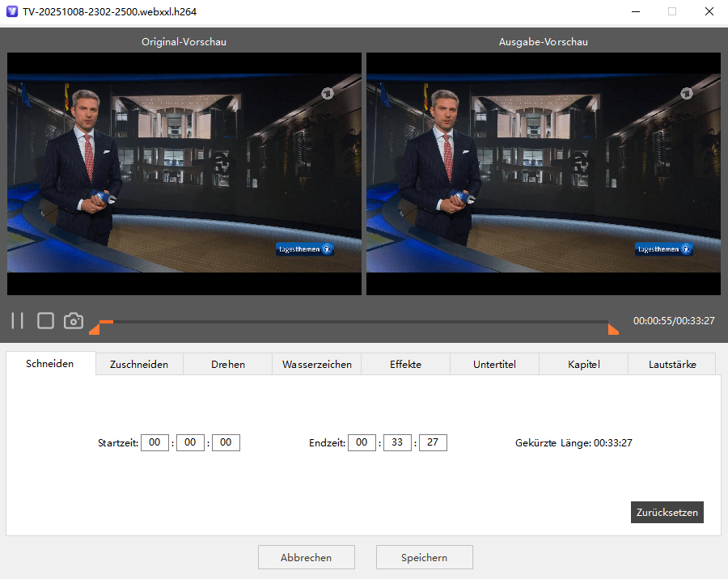Open the Lautstärke tab

coord(672,365)
